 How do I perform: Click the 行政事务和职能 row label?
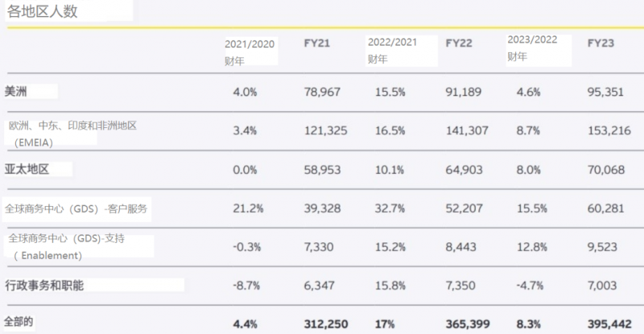44,285
